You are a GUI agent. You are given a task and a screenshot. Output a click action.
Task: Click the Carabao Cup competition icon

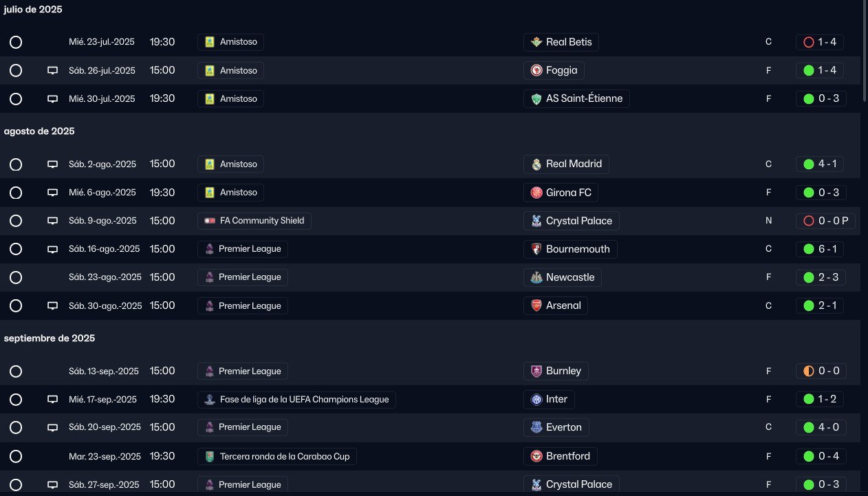tap(210, 456)
